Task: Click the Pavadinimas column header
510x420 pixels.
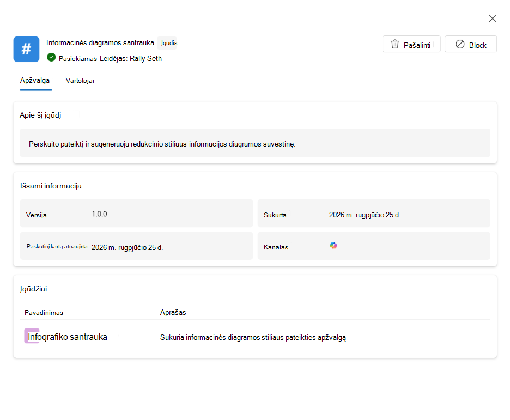Action: 44,313
